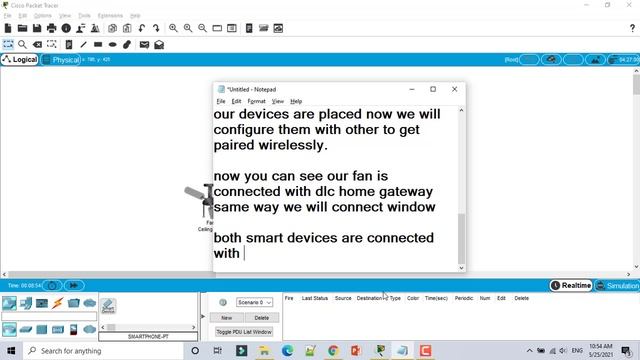Click Toggle PDU List Window button
Image resolution: width=640 pixels, height=360 pixels.
coord(244,332)
